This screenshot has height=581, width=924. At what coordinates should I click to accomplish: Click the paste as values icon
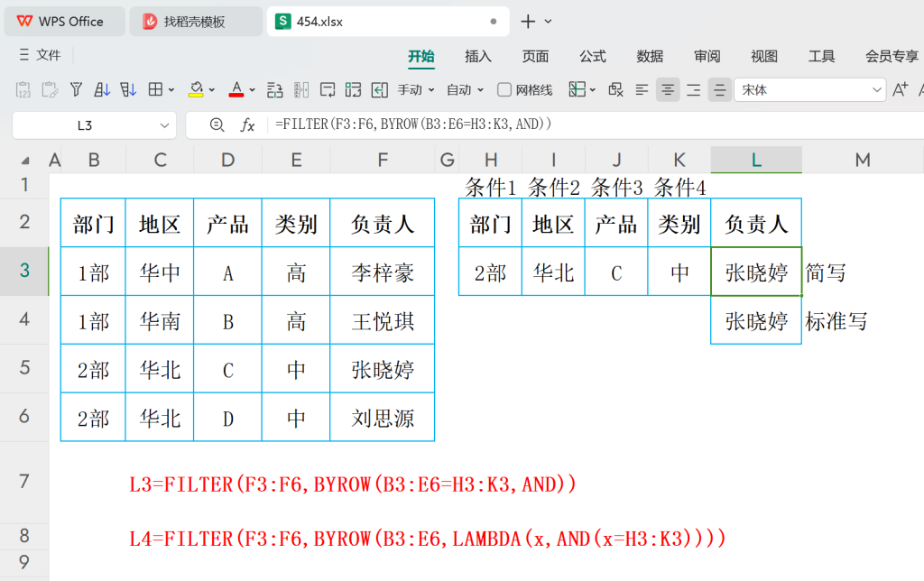[23, 89]
